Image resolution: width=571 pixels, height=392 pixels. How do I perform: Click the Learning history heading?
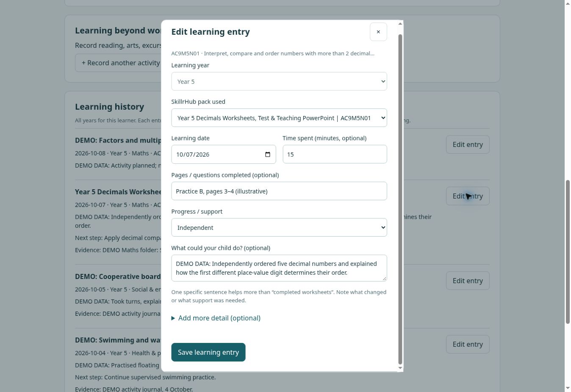coord(109,107)
